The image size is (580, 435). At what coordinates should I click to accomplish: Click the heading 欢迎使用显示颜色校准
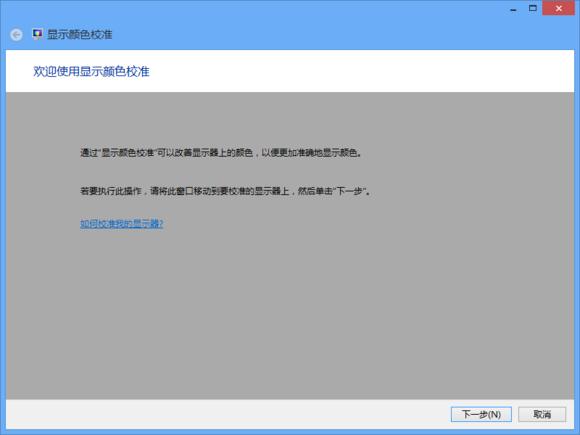tap(91, 71)
